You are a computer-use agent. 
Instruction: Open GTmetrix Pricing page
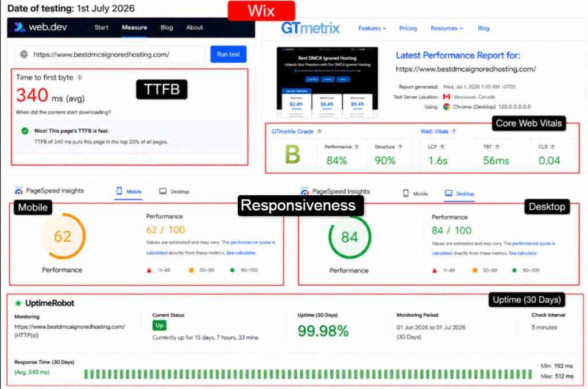pos(408,29)
